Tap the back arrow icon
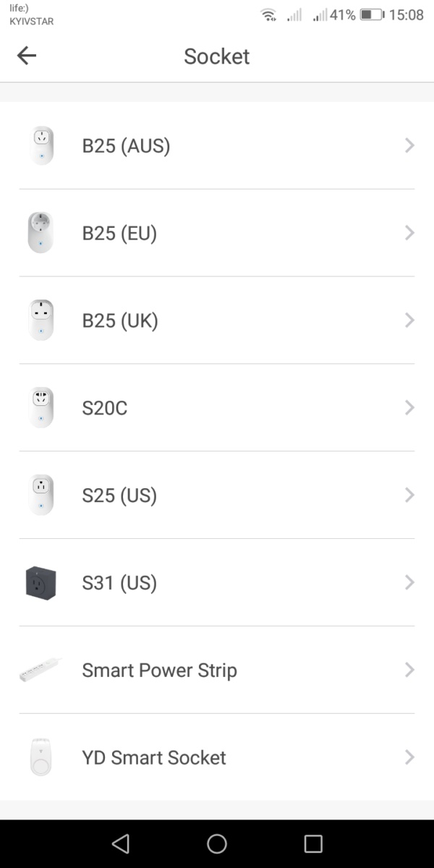The width and height of the screenshot is (434, 868). click(x=27, y=56)
